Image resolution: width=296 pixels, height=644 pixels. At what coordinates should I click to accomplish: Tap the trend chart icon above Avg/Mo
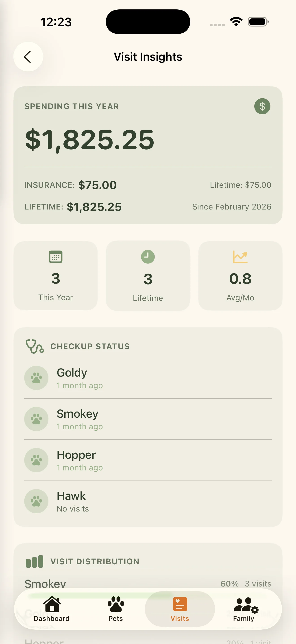(240, 257)
